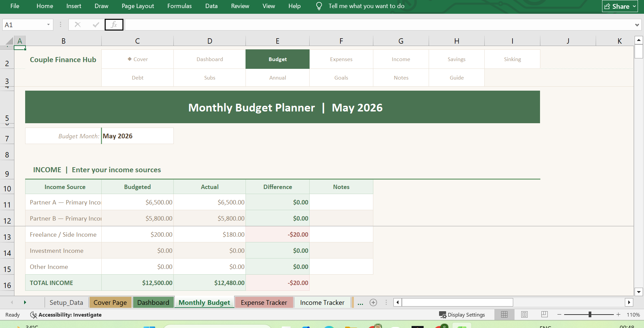The height and width of the screenshot is (328, 644).
Task: Click the 110% zoom level
Action: [633, 315]
